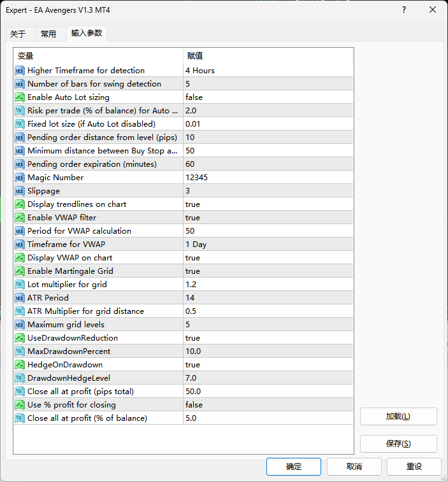Switch to the 关于 tab

(x=21, y=34)
